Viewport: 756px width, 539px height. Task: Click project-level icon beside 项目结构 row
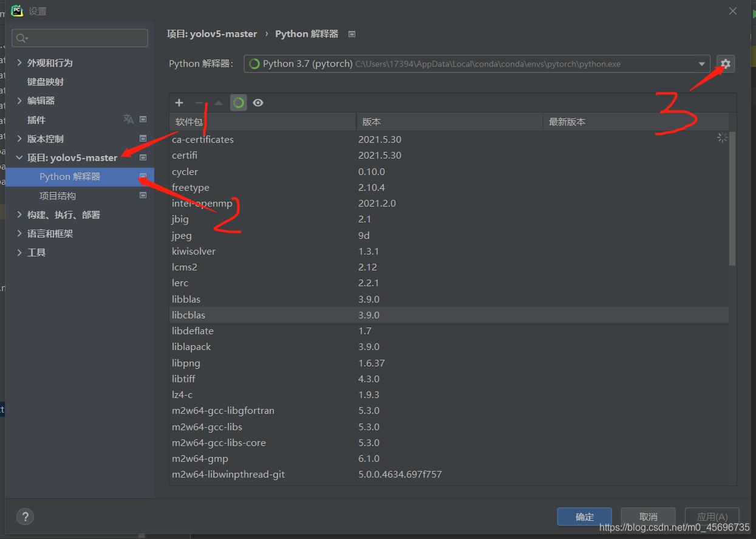(143, 196)
